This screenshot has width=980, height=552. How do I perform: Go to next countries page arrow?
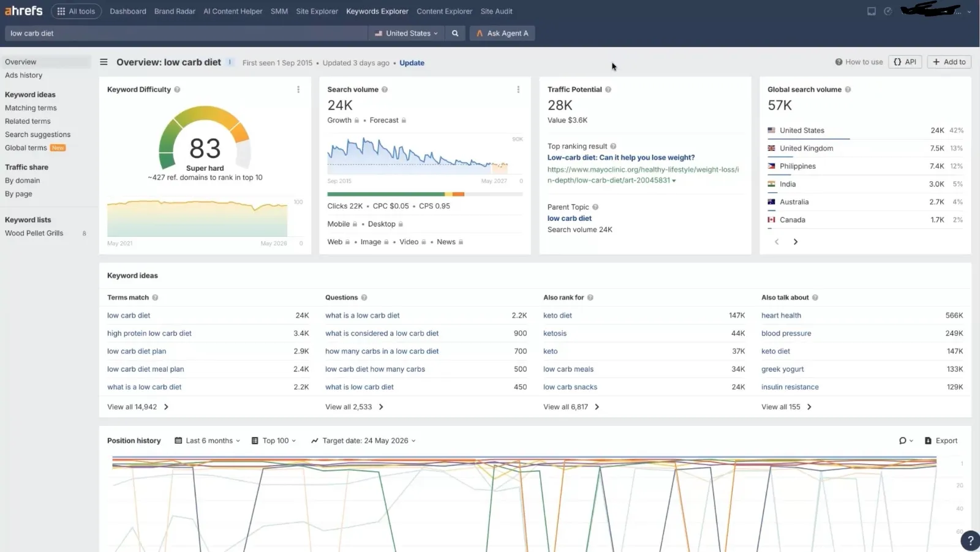796,242
